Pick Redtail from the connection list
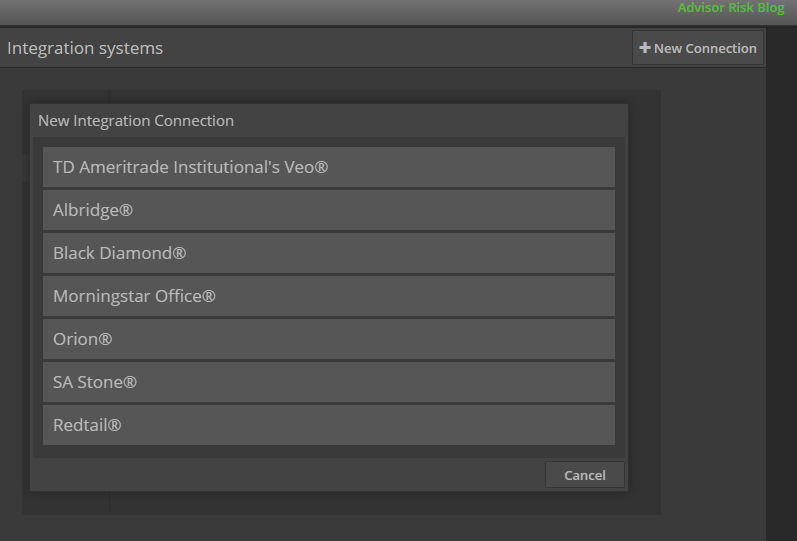The width and height of the screenshot is (797, 541). (x=328, y=425)
